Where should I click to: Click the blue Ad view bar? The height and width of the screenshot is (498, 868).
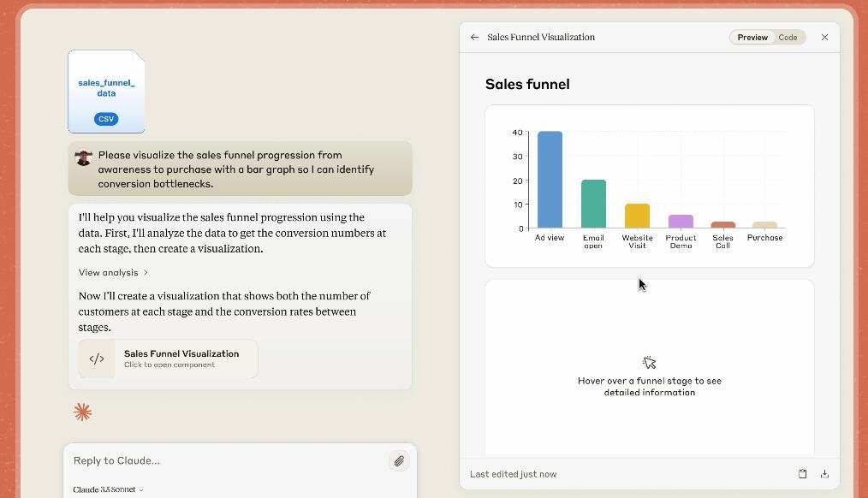click(x=550, y=180)
